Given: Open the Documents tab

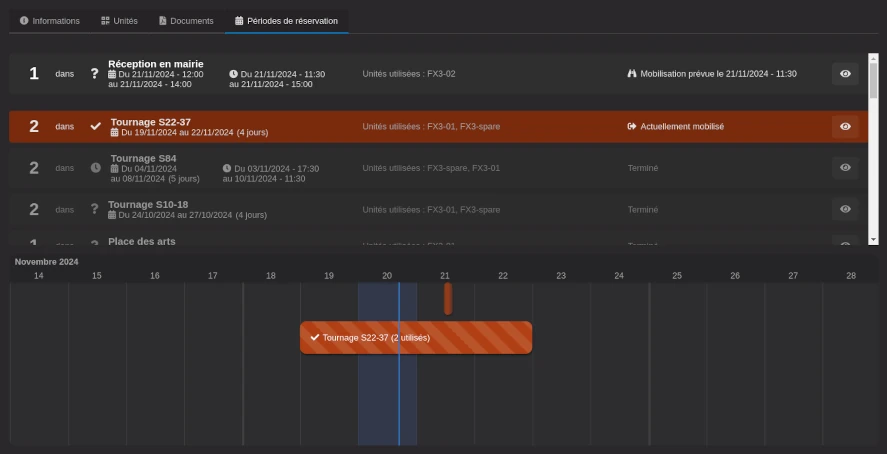Looking at the screenshot, I should 186,21.
